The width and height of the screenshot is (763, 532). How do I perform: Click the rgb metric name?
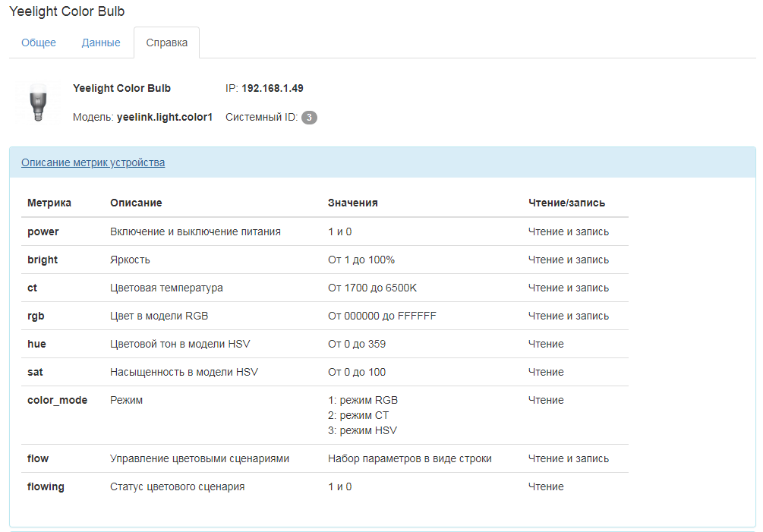click(36, 316)
